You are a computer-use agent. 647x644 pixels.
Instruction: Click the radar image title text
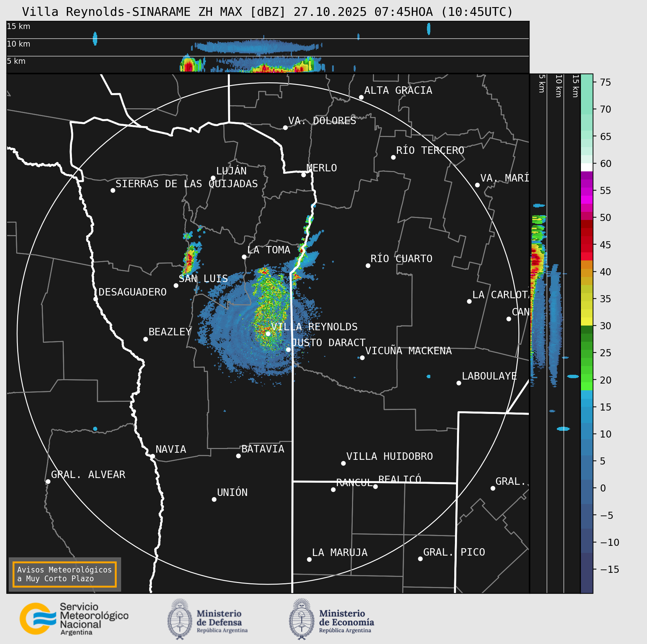(267, 12)
